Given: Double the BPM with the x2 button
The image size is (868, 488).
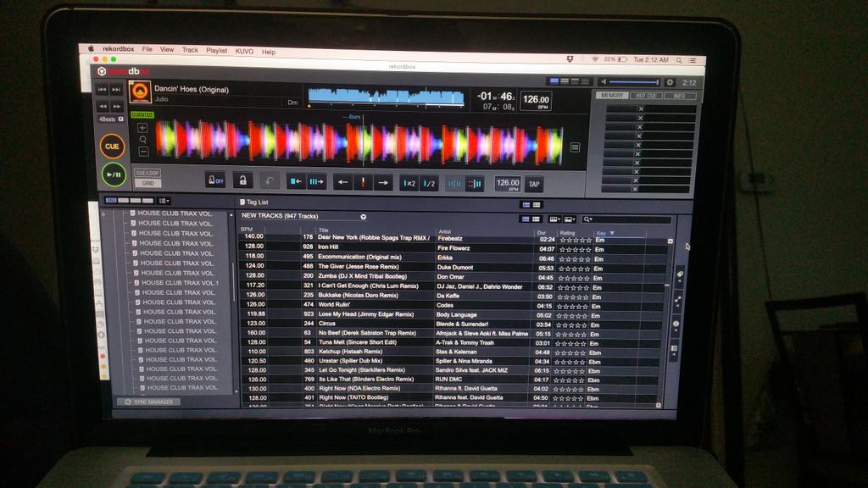Looking at the screenshot, I should [x=409, y=183].
